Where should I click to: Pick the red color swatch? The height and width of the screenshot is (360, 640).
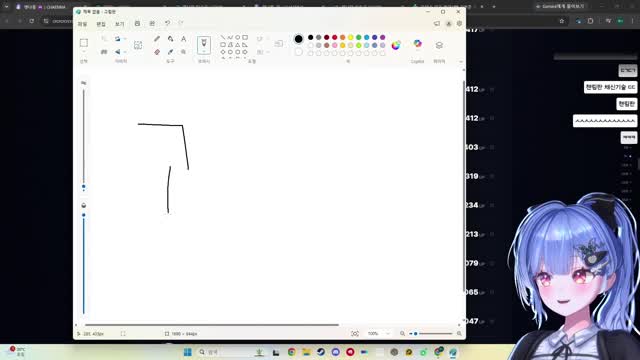[x=334, y=38]
